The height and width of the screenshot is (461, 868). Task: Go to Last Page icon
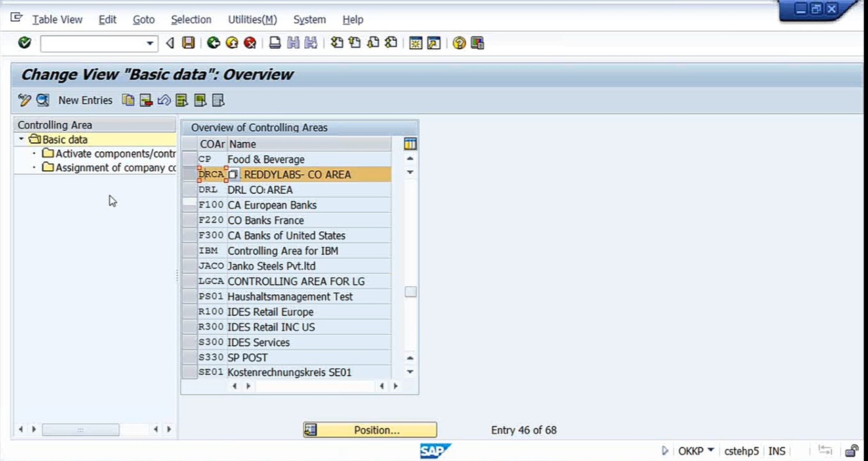tap(391, 43)
